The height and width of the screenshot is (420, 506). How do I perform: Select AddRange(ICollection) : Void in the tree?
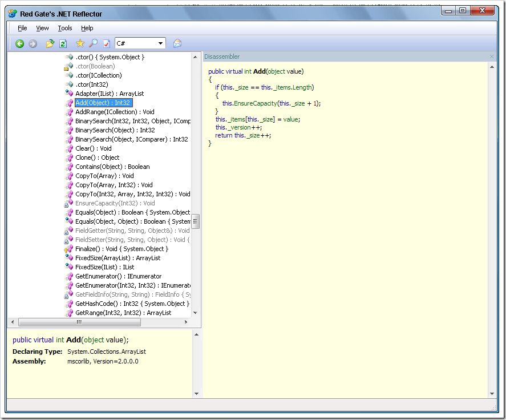click(115, 112)
